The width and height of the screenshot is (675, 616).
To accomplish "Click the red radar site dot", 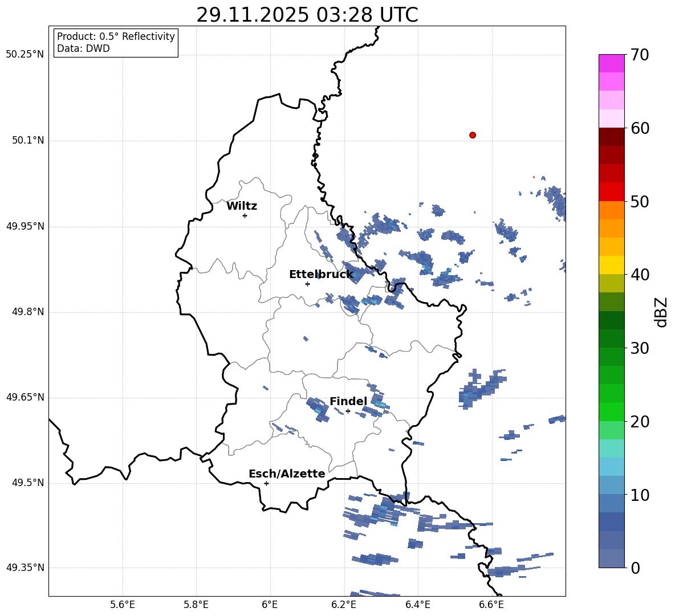I will pyautogui.click(x=472, y=135).
